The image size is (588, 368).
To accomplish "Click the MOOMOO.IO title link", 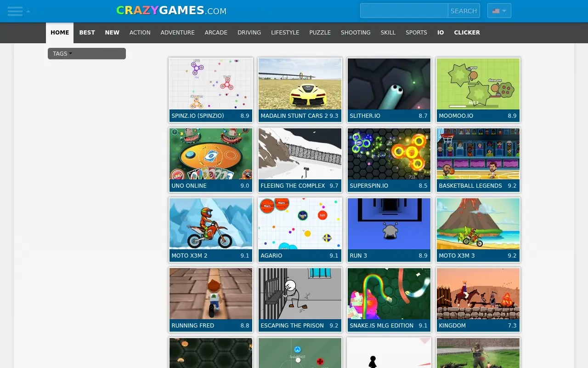I will pyautogui.click(x=456, y=116).
